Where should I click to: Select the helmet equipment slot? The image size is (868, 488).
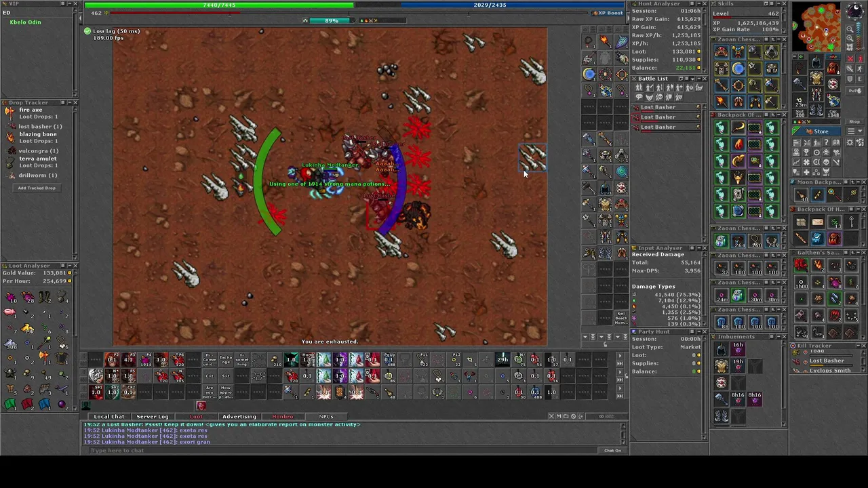[816, 61]
